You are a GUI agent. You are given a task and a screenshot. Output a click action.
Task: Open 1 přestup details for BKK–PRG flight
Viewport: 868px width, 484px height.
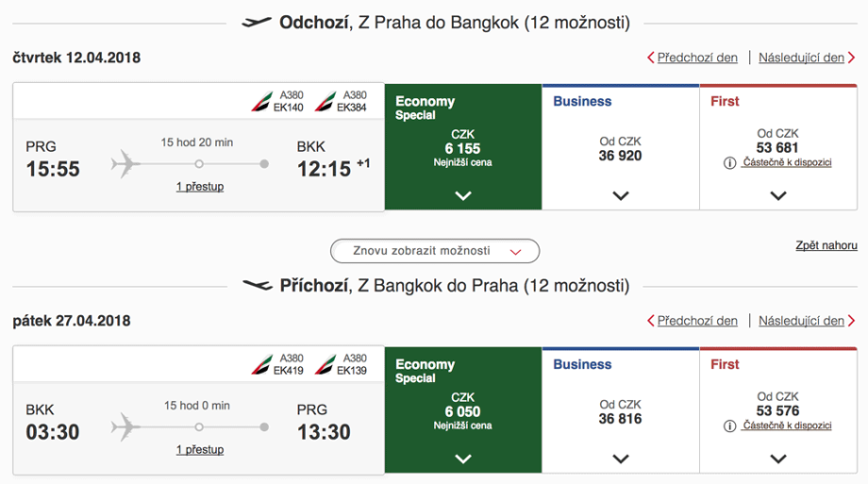click(200, 450)
